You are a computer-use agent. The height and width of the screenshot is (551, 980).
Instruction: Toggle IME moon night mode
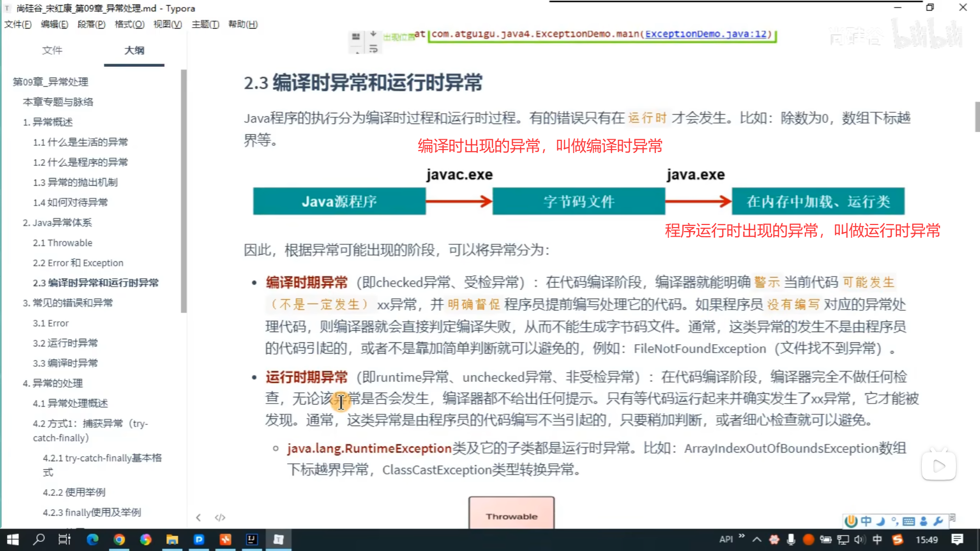pyautogui.click(x=880, y=521)
